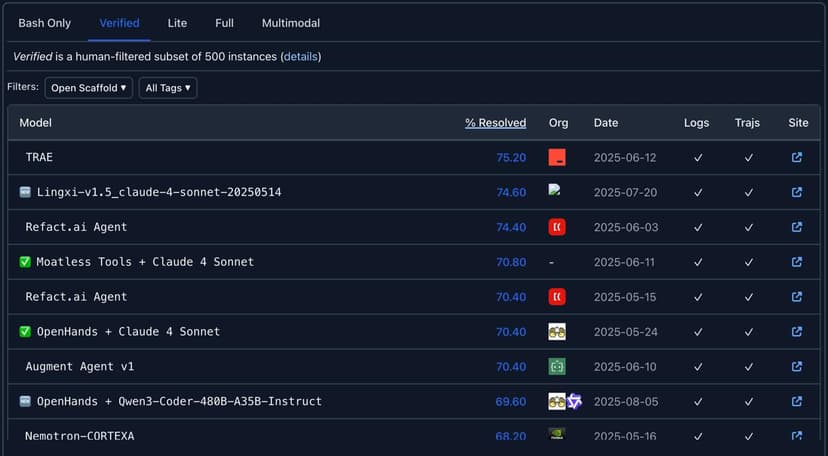Sort by the % Resolved column header
828x456 pixels.
point(495,123)
